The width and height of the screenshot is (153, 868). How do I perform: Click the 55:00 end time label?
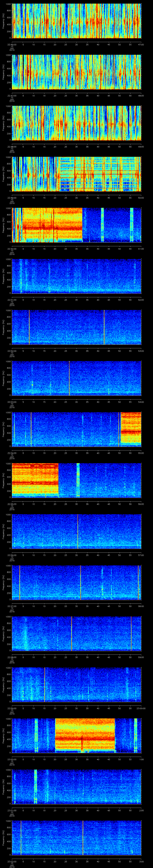click(x=141, y=453)
